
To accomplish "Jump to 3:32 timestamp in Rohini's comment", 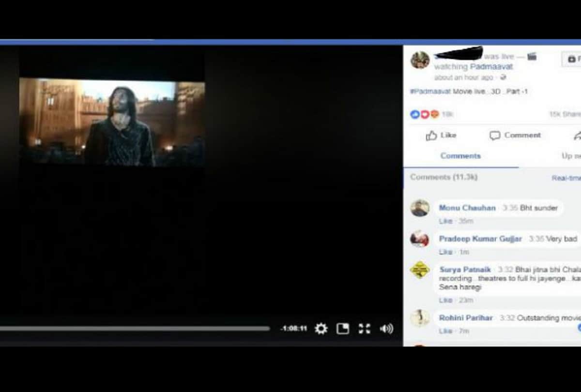I will (x=507, y=318).
